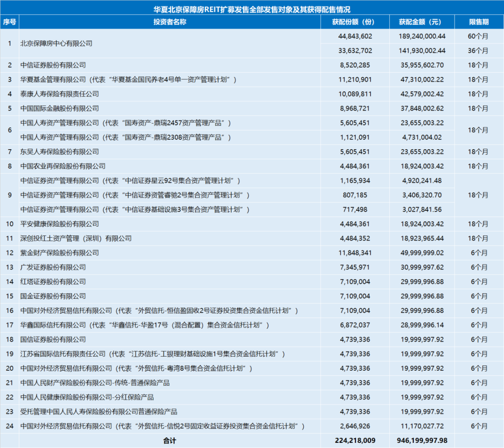Click the 中信证券星云92号 plan row
This screenshot has height=448, width=504.
click(x=131, y=181)
